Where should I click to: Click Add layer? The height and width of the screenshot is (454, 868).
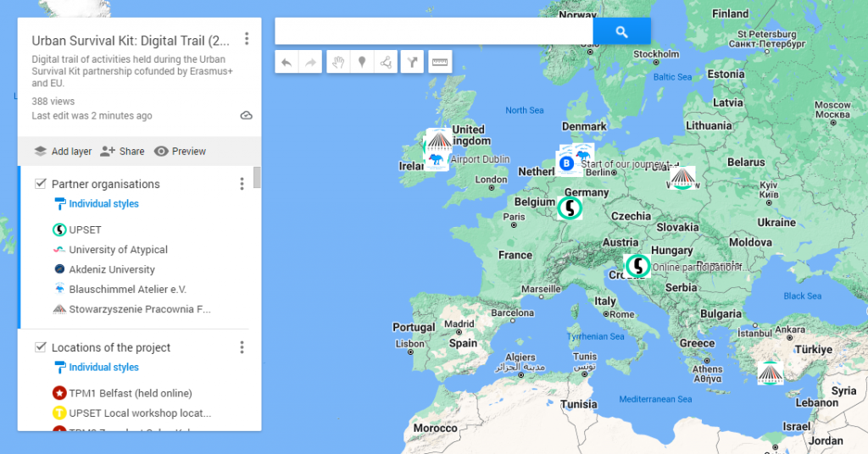tap(63, 152)
